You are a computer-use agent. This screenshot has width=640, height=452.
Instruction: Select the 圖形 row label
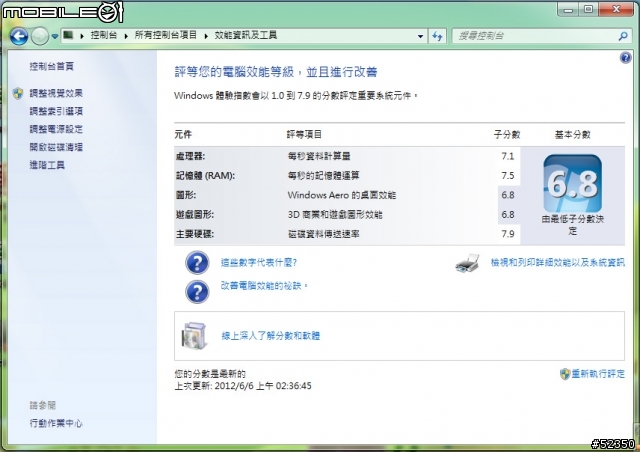(186, 195)
